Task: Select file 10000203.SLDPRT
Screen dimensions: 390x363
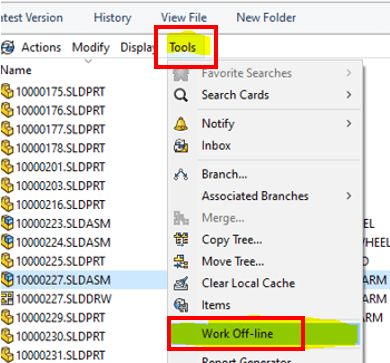Action: point(60,186)
